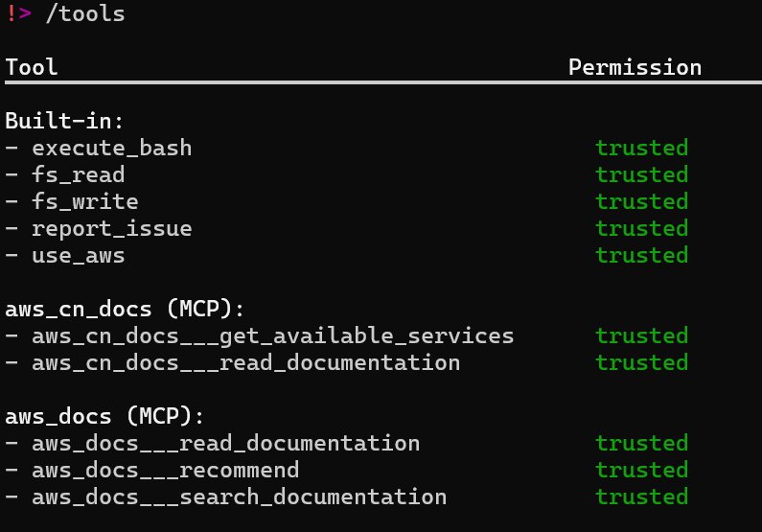Click trusted status next to use_aws
This screenshot has width=762, height=532.
pos(642,256)
